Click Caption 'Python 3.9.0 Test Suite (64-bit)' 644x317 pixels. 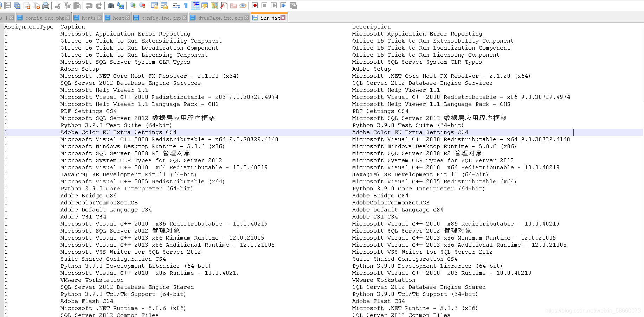pos(116,125)
